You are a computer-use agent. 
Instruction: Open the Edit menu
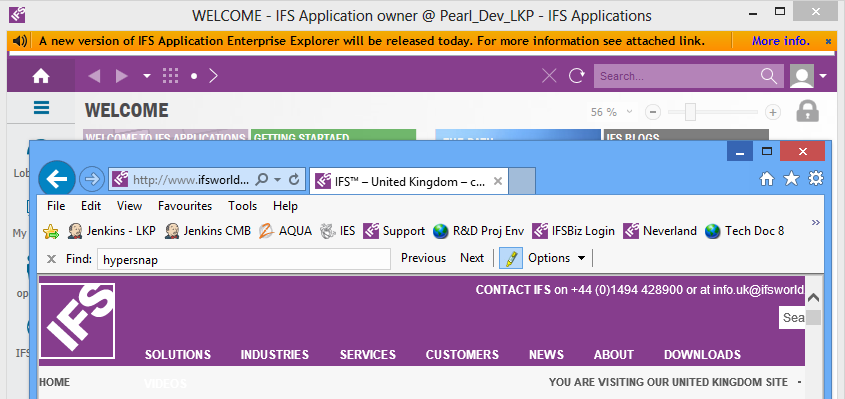(x=91, y=206)
